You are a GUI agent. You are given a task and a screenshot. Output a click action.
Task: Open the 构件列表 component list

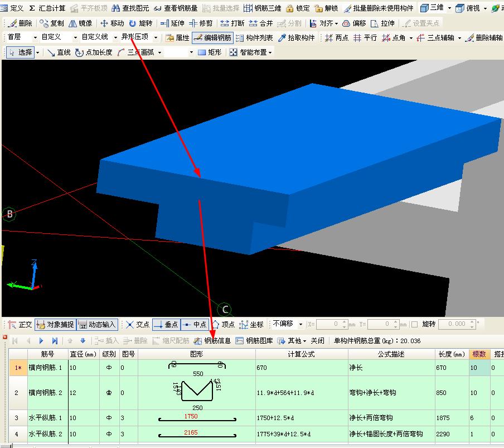[254, 37]
